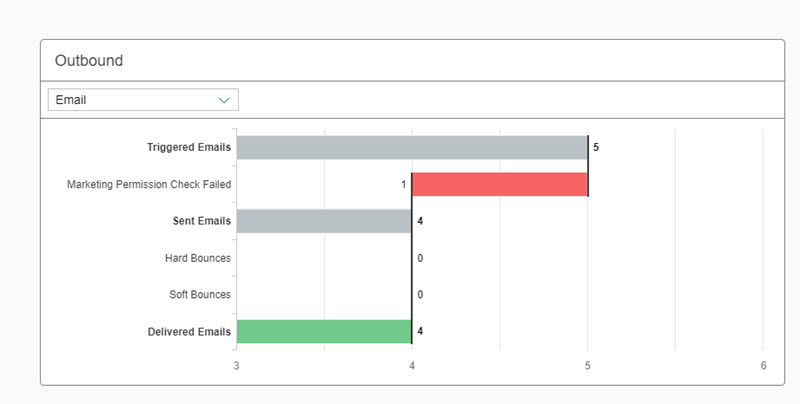The image size is (800, 404).
Task: Click the Marketing Permission Check Failed label
Action: pyautogui.click(x=149, y=184)
